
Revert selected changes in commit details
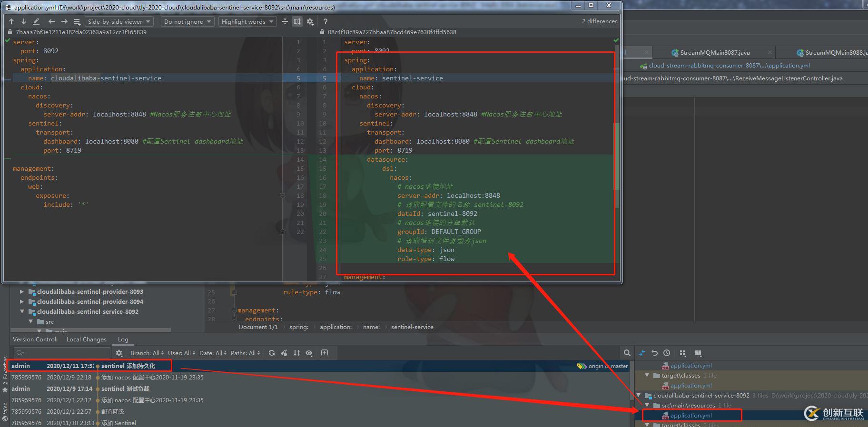(655, 353)
